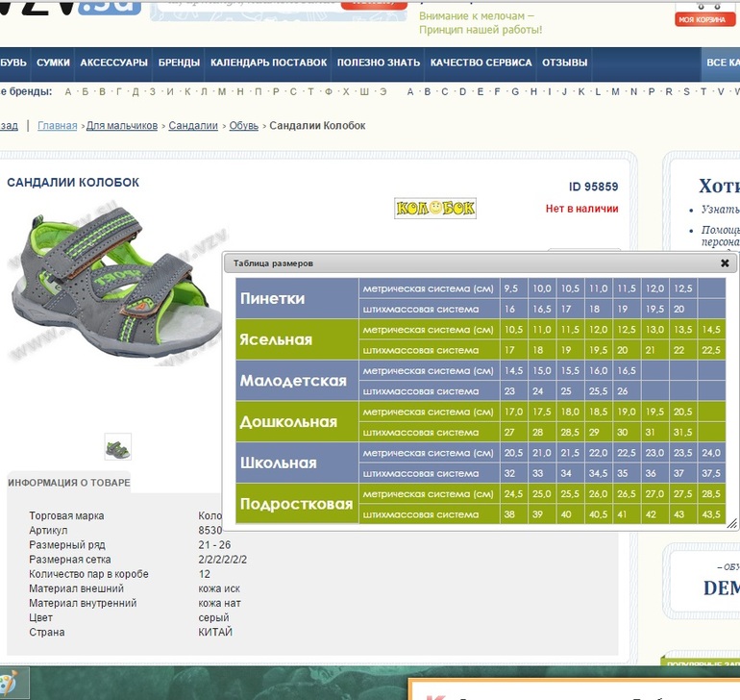Open the Полезно знать menu item
Viewport: 740px width, 700px height.
pos(378,62)
